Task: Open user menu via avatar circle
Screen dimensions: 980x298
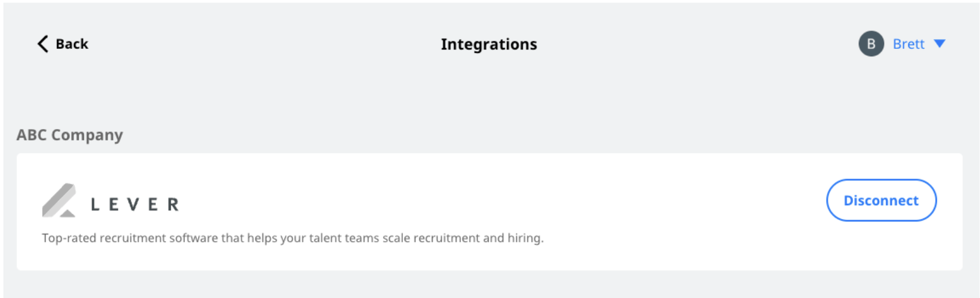Action: (871, 44)
